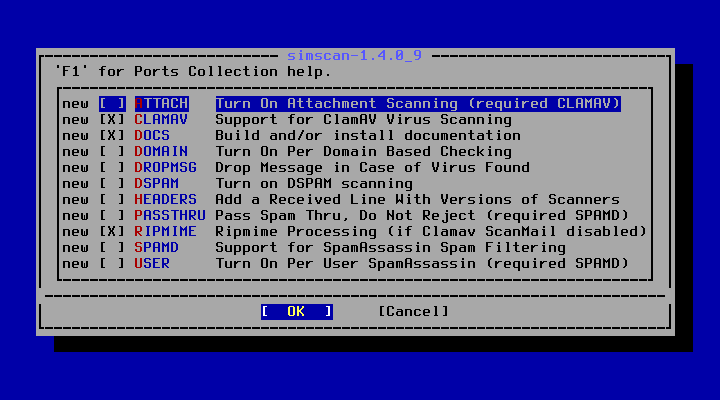Image resolution: width=720 pixels, height=400 pixels.
Task: Select the SPAMD option name
Action: [x=157, y=248]
